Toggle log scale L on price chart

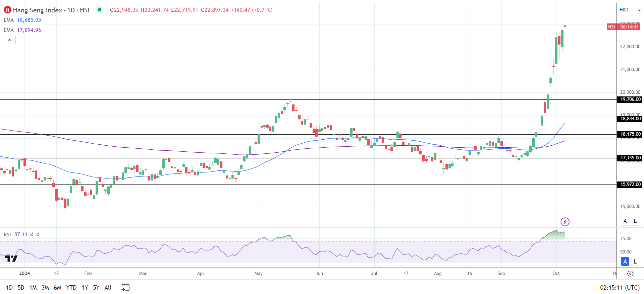tap(635, 221)
